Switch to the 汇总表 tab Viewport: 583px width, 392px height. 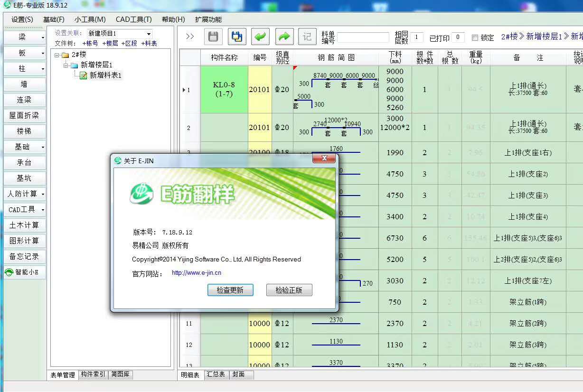coord(217,374)
